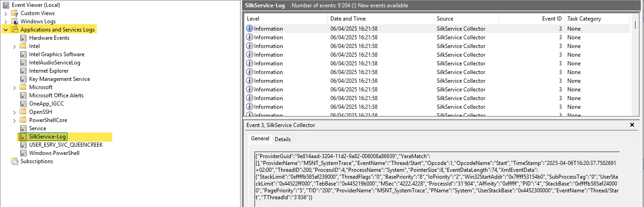644x207 pixels.
Task: Click inside the event JSON description text box
Action: click(x=437, y=178)
